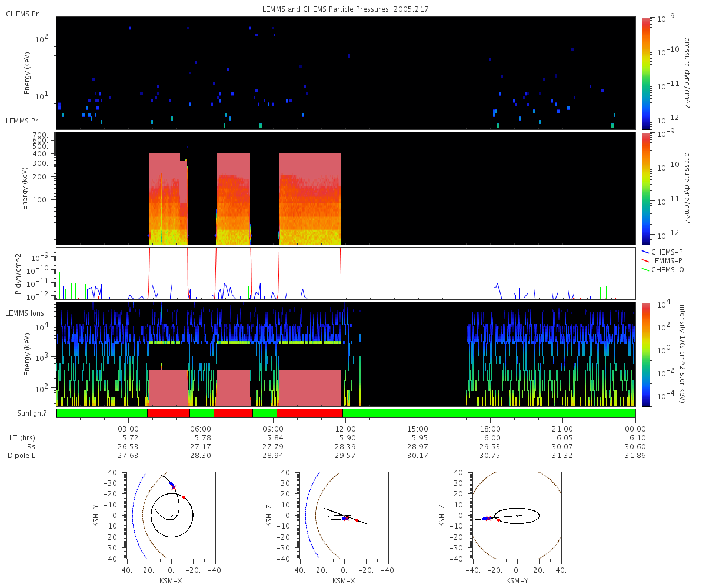Screen dimensions: 706x588
Task: Click the LEMMS pressure color bar
Action: (646, 189)
